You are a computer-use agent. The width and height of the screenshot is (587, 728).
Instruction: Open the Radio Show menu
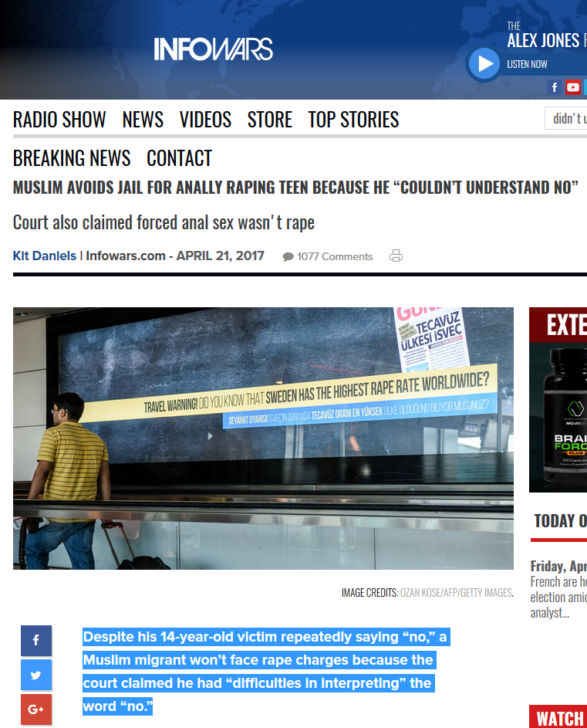coord(59,120)
